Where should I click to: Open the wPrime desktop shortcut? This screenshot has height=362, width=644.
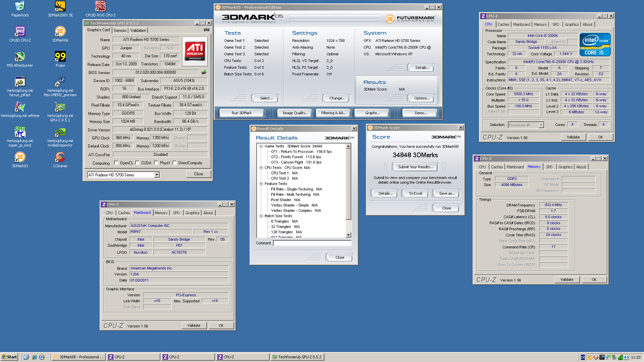tap(20, 109)
